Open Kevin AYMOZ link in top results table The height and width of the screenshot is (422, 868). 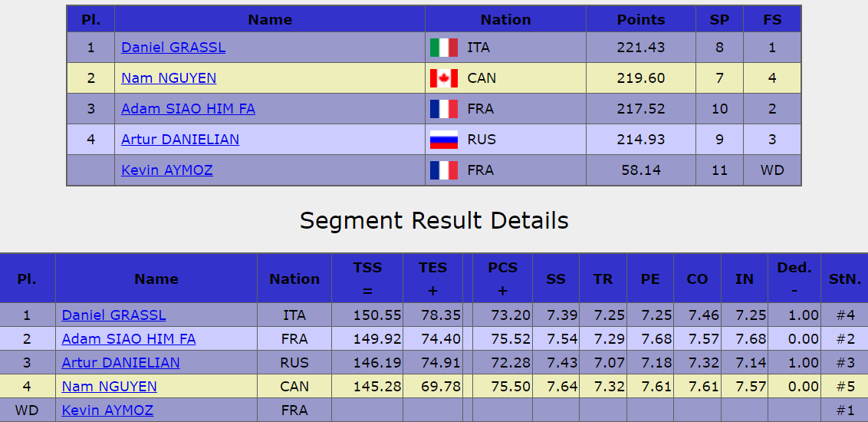(166, 170)
